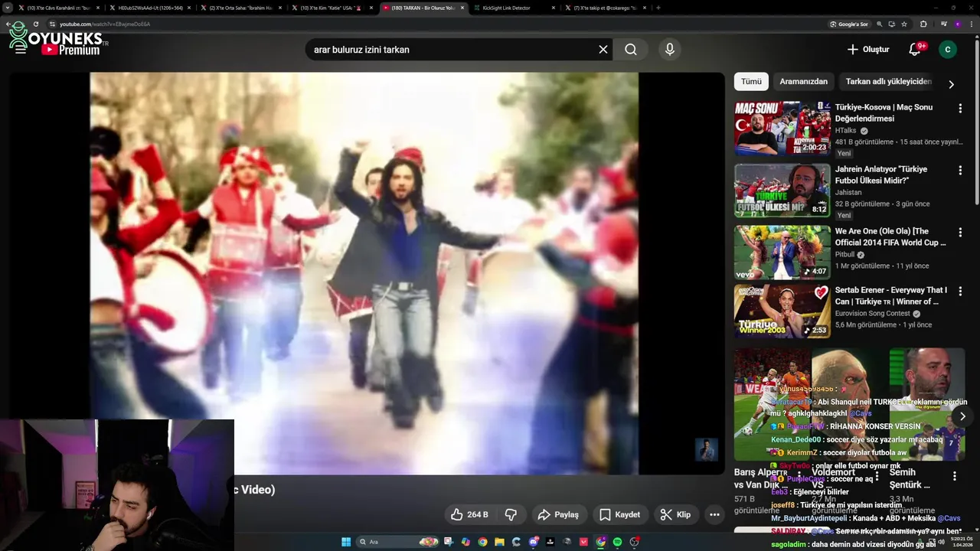Image resolution: width=980 pixels, height=551 pixels.
Task: Start voice search with the microphone
Action: pyautogui.click(x=670, y=50)
